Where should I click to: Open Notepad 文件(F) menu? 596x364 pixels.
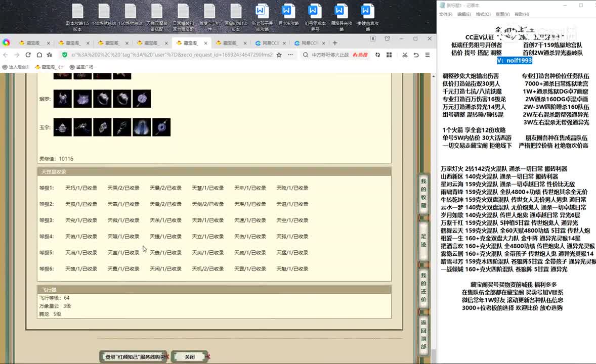tap(445, 14)
